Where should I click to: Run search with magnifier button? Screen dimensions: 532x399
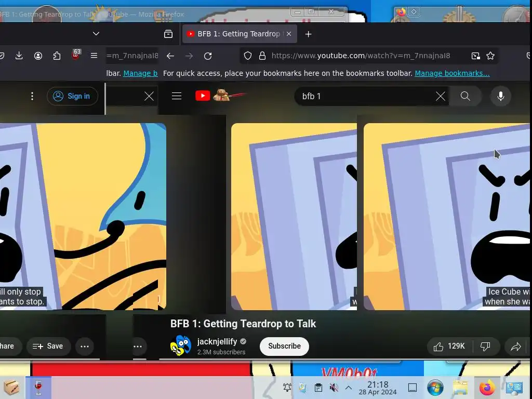(465, 96)
